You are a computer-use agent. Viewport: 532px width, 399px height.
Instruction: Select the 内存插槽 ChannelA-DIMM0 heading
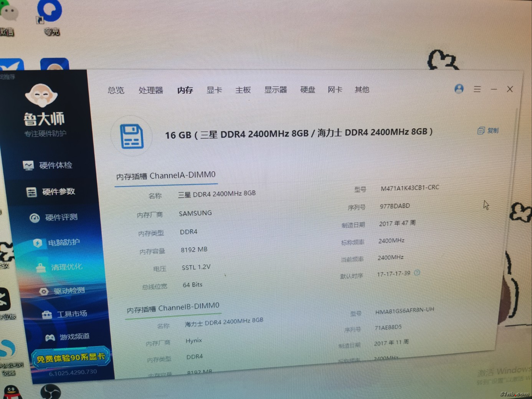[x=166, y=176]
